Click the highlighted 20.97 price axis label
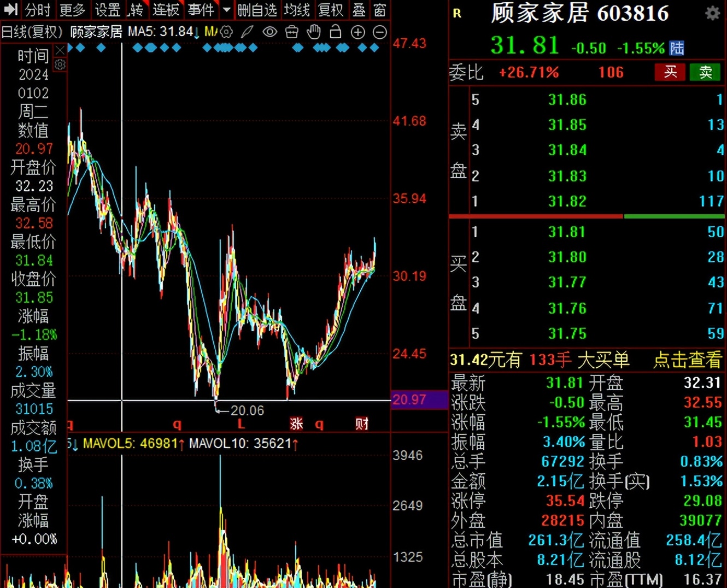The width and height of the screenshot is (727, 588). (419, 399)
